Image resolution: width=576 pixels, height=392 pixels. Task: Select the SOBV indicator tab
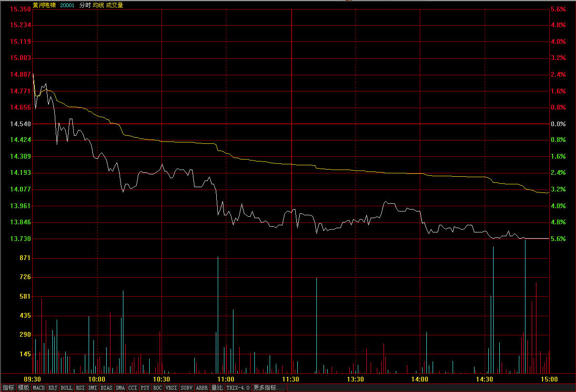pyautogui.click(x=187, y=388)
